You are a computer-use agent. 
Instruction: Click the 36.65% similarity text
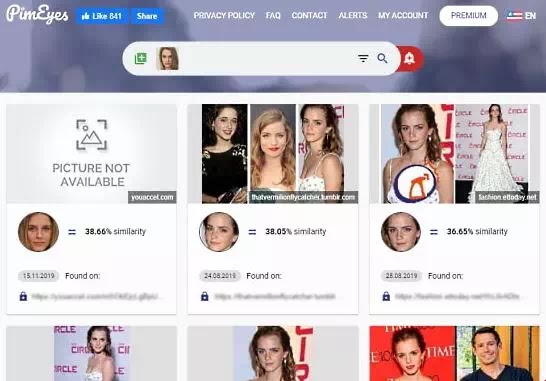477,232
